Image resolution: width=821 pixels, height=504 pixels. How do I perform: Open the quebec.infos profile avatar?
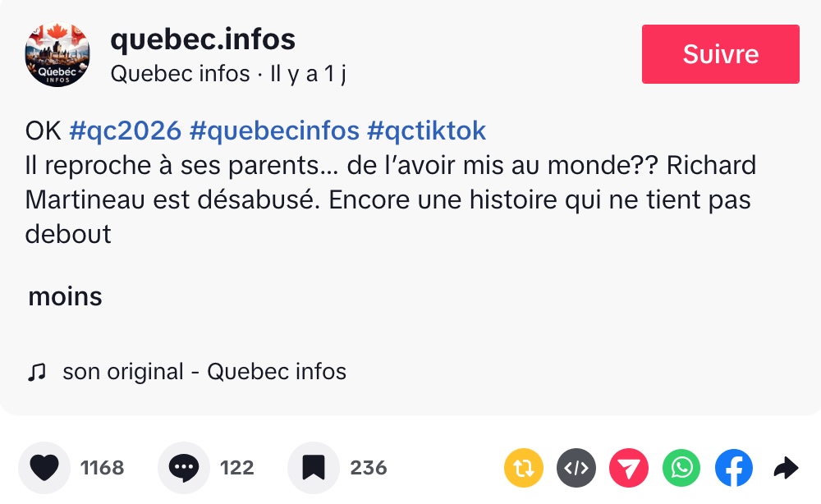pyautogui.click(x=57, y=54)
